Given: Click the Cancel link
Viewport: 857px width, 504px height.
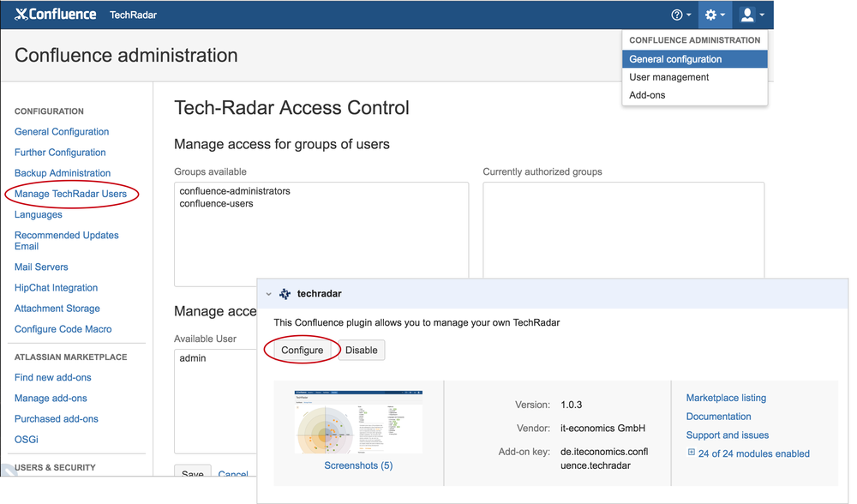Looking at the screenshot, I should click(233, 473).
